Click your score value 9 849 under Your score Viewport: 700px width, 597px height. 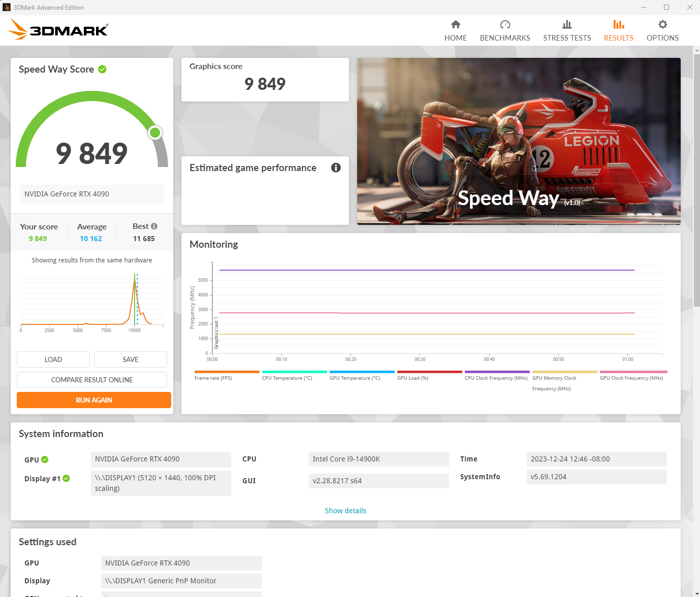tap(38, 239)
